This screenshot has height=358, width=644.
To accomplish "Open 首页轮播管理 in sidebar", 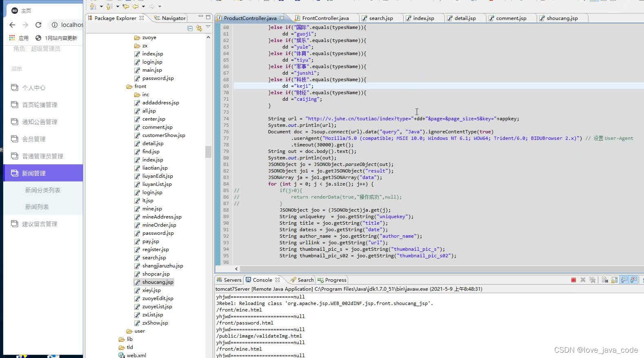I will point(39,105).
